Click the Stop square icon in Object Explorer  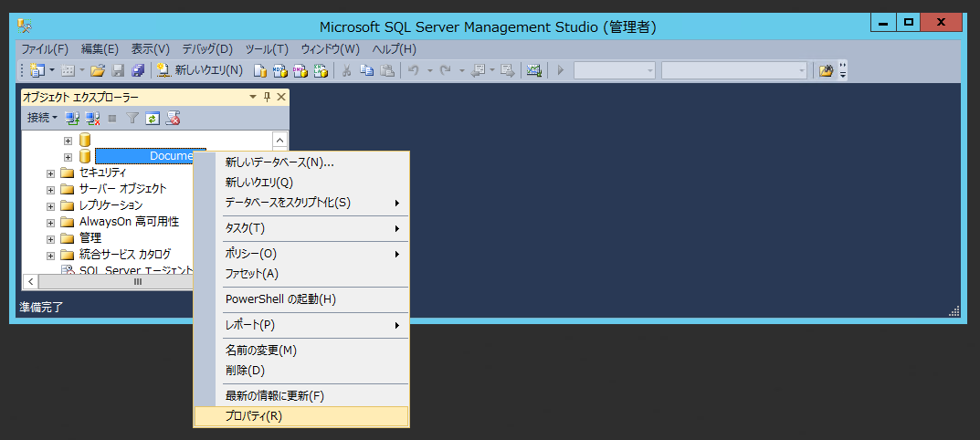(x=112, y=118)
